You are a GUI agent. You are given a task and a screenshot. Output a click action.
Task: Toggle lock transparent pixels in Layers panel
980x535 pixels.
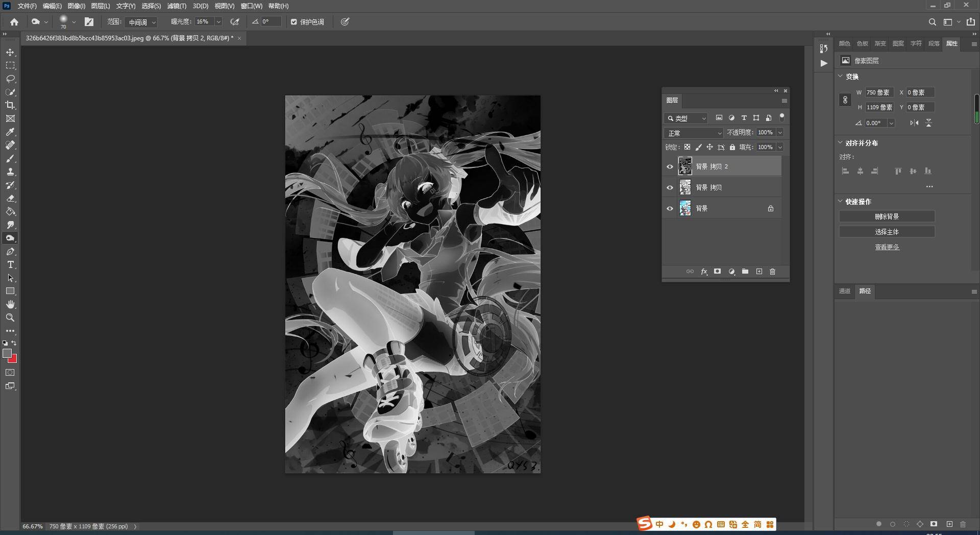(688, 147)
